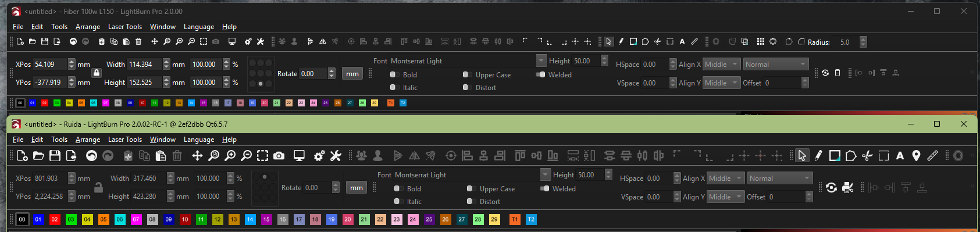
Task: Select Text tool 'A' in Ruida window
Action: pos(900,155)
